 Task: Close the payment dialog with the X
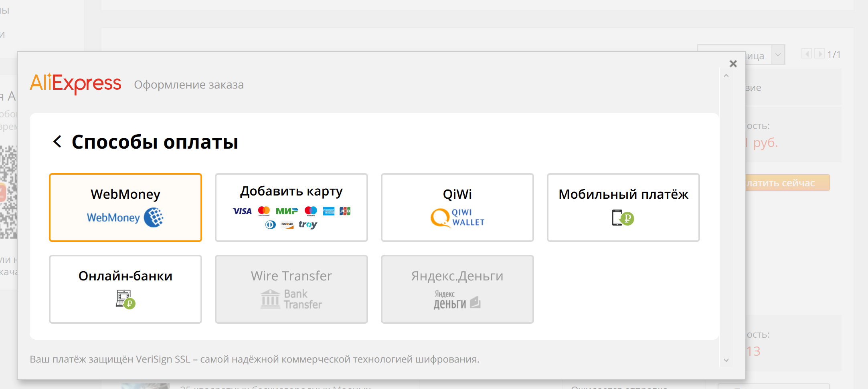[x=733, y=64]
